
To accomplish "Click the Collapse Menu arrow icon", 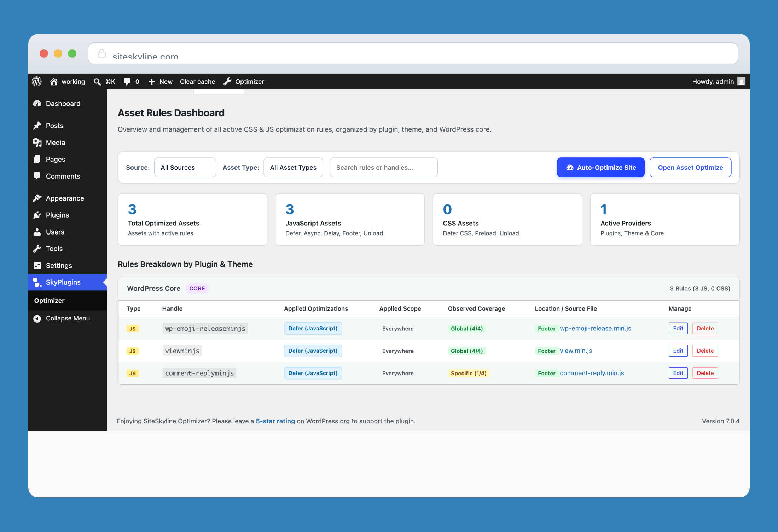I will [37, 318].
